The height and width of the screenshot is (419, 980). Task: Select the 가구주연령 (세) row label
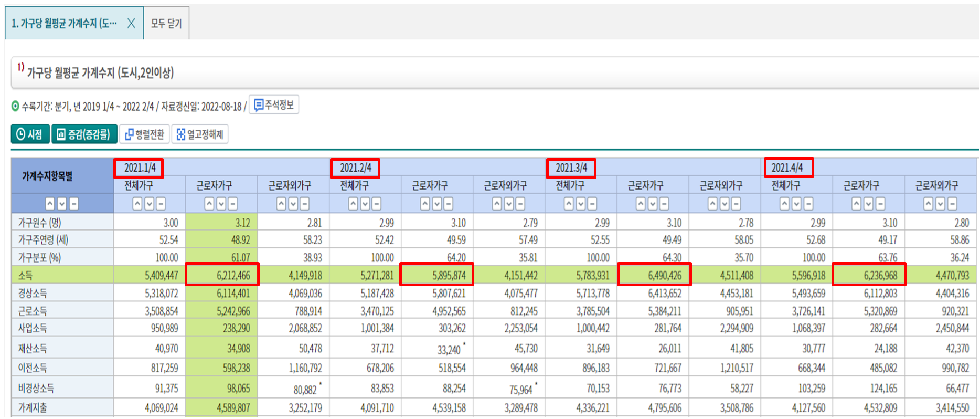43,240
